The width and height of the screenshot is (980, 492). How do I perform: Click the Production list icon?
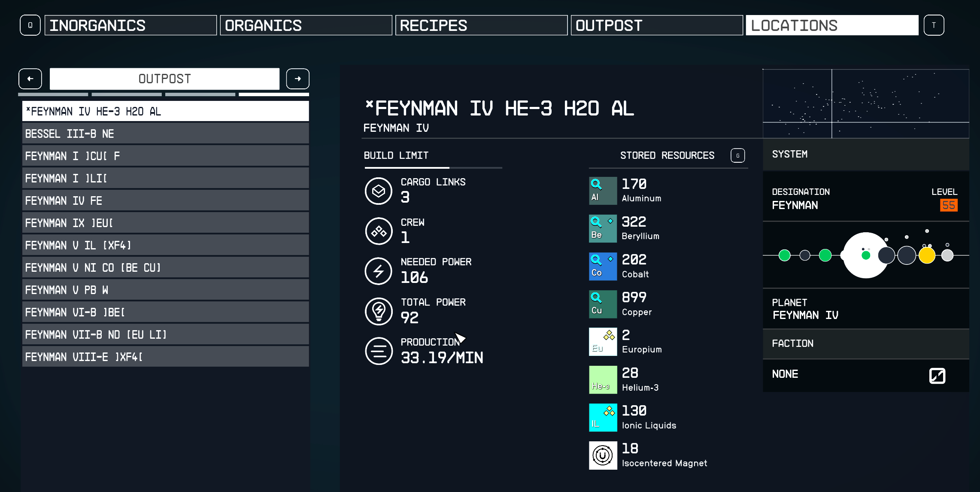378,351
